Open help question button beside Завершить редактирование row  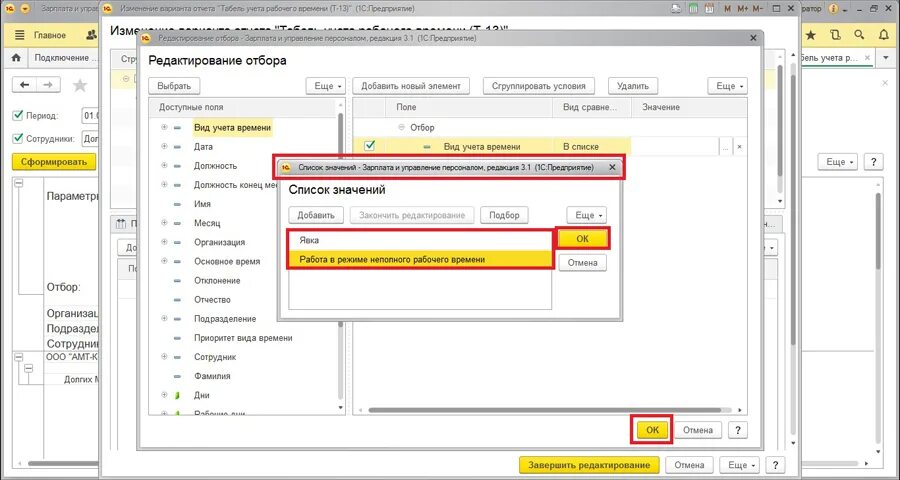pyautogui.click(x=775, y=464)
